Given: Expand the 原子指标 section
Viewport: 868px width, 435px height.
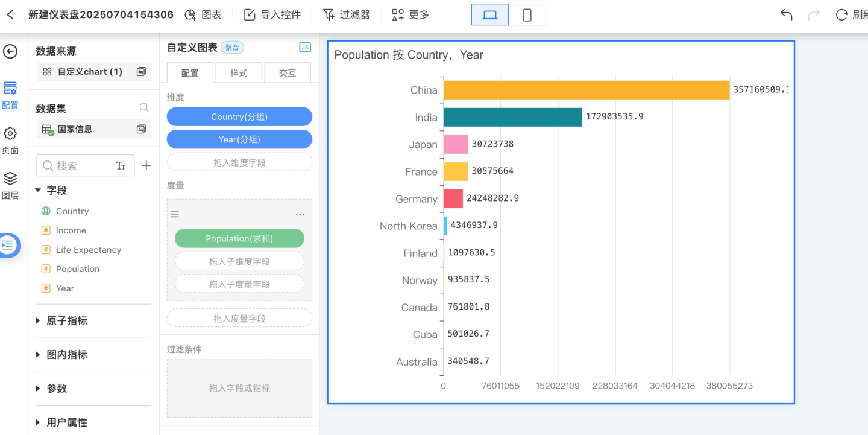Looking at the screenshot, I should click(39, 321).
